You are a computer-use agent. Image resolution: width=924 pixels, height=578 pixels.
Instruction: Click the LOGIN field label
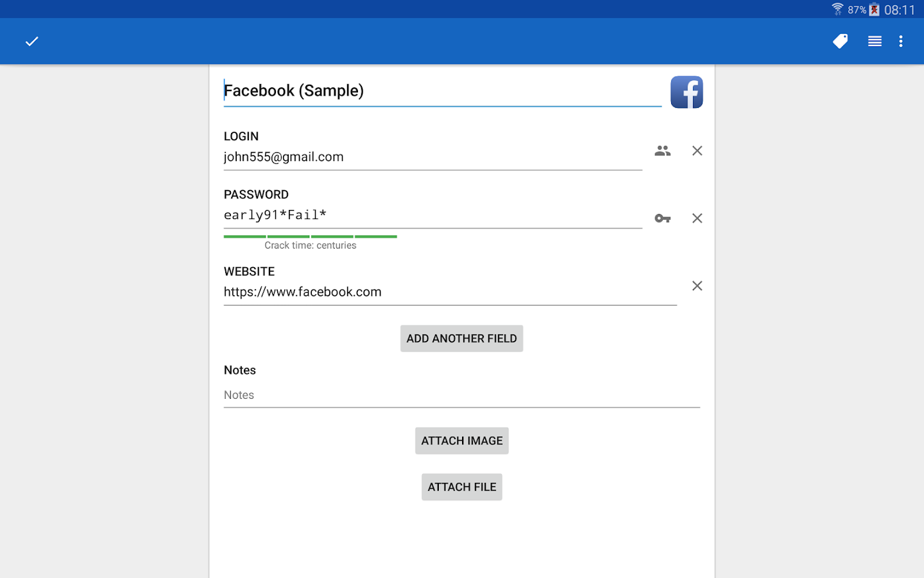click(241, 136)
